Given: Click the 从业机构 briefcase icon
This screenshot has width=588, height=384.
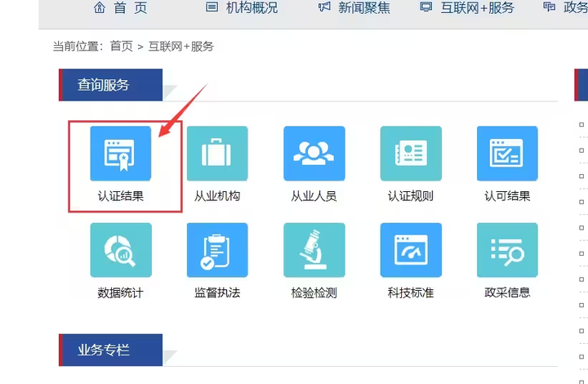Looking at the screenshot, I should (x=217, y=154).
